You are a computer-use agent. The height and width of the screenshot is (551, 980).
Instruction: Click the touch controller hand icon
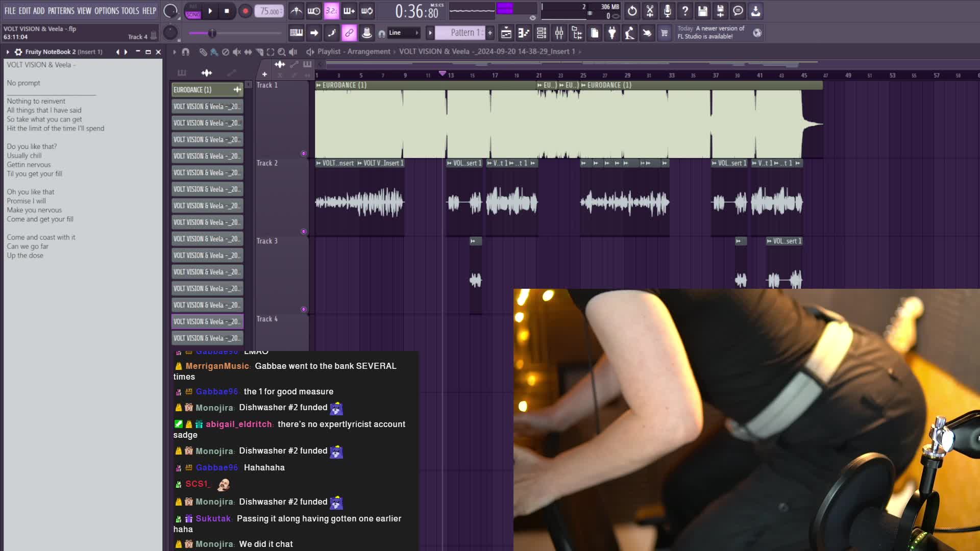point(647,33)
